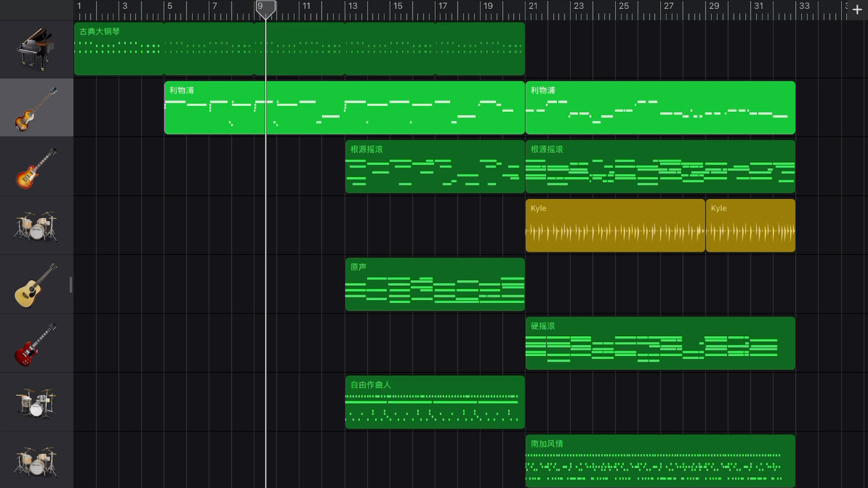Viewport: 868px width, 488px height.
Task: Select the 古典大钢琴 piano region
Action: pos(119,49)
